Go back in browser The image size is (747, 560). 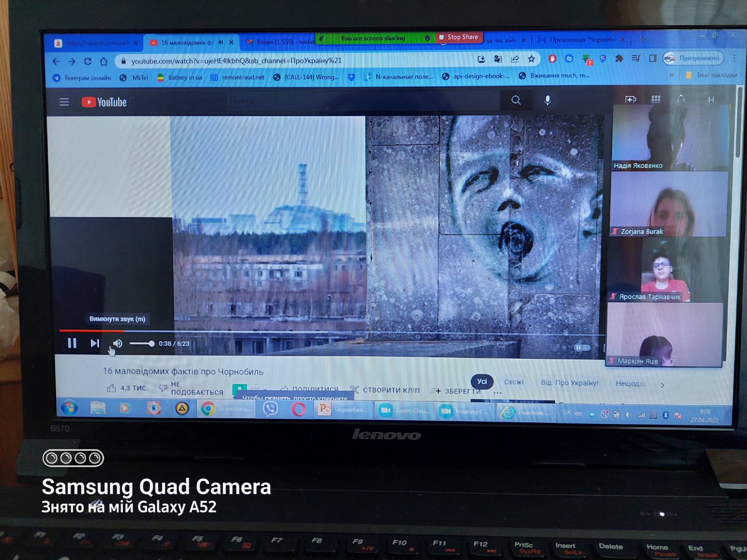(56, 61)
